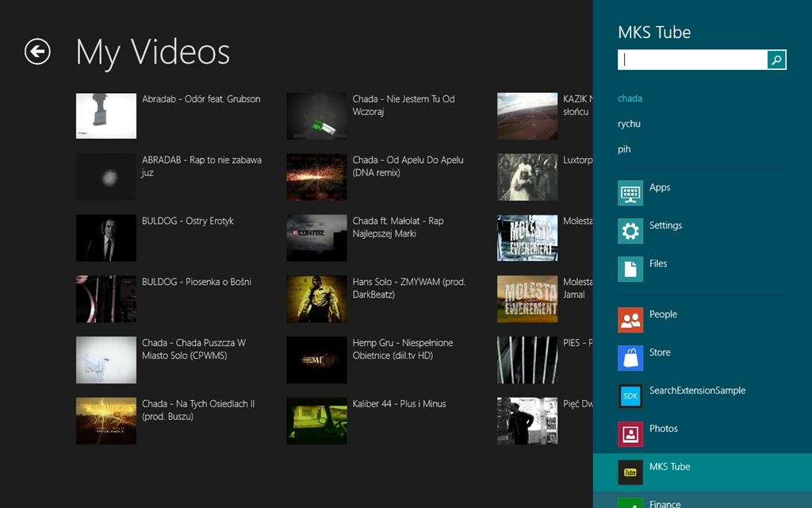
Task: Click the 'MKS Tube' label in the app list
Action: [669, 467]
